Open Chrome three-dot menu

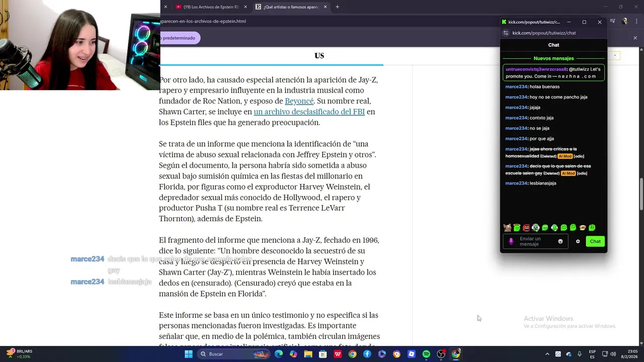(x=635, y=21)
